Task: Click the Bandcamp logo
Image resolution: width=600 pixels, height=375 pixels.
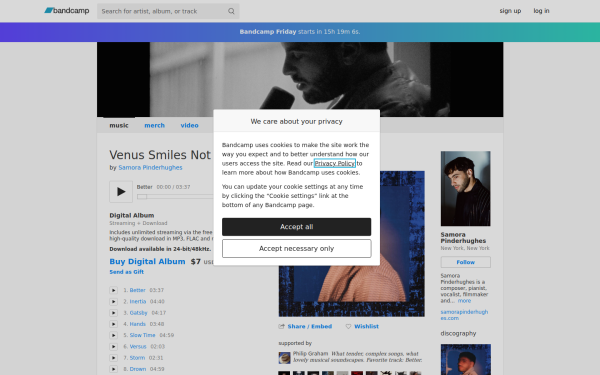Action: pyautogui.click(x=67, y=11)
